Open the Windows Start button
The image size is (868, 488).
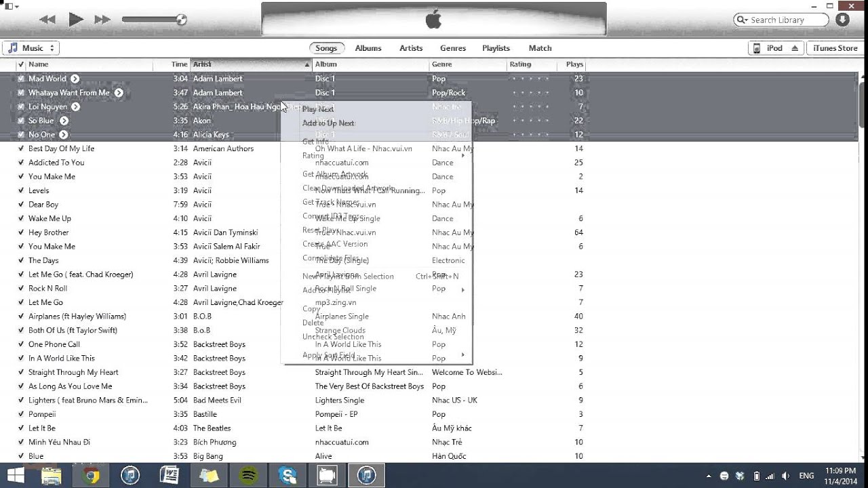click(x=15, y=475)
